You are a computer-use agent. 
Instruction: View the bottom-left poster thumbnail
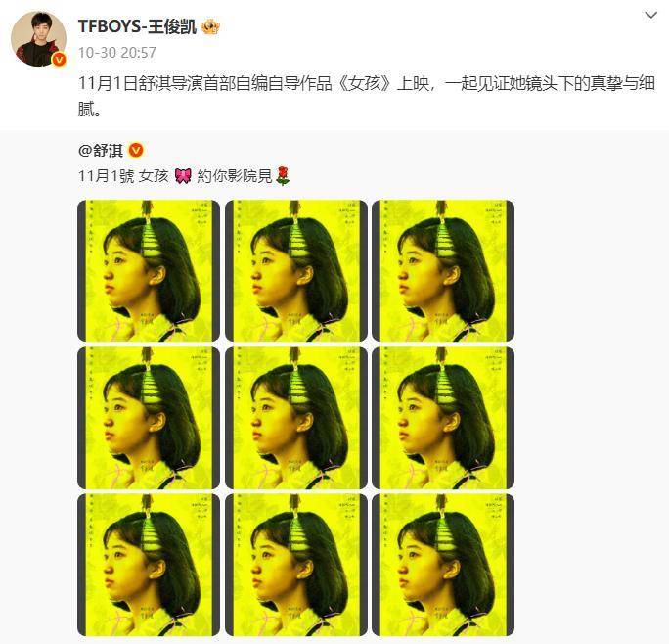[x=149, y=565]
